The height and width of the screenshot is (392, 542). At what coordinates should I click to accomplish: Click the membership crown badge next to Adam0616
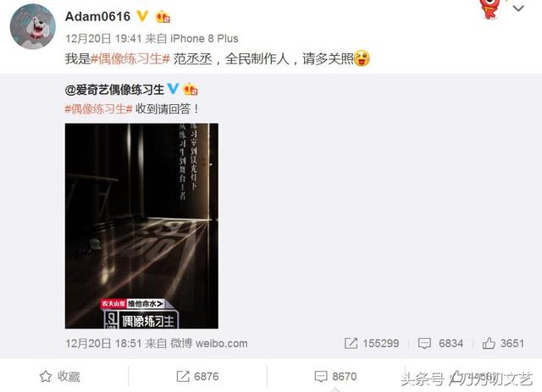click(163, 16)
